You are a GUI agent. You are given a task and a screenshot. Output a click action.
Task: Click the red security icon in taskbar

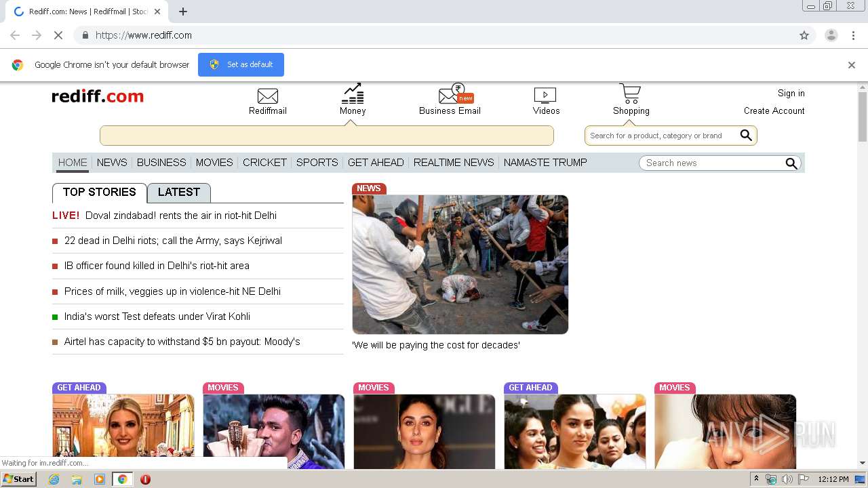point(145,479)
